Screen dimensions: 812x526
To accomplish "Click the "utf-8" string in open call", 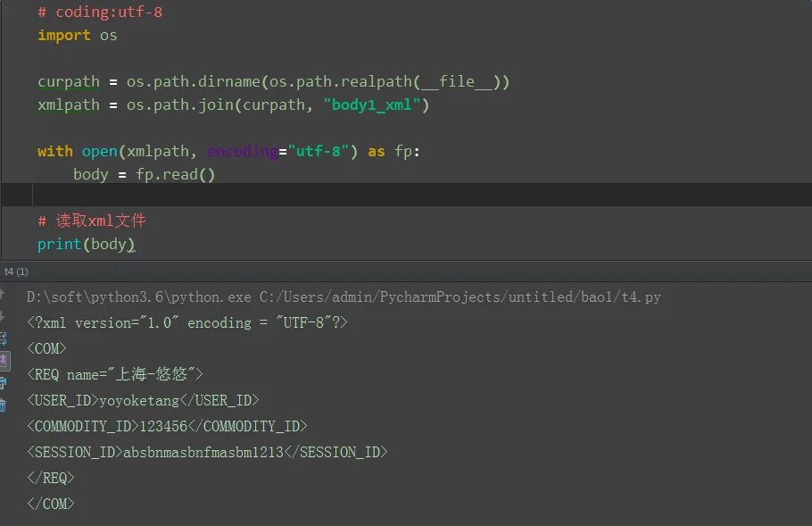I will click(x=319, y=151).
